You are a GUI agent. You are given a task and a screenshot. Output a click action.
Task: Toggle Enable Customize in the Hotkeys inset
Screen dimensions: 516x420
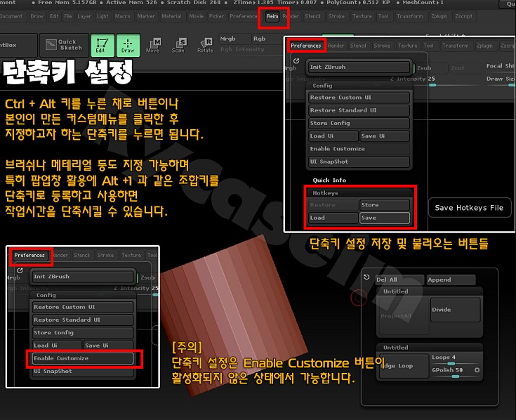358,149
